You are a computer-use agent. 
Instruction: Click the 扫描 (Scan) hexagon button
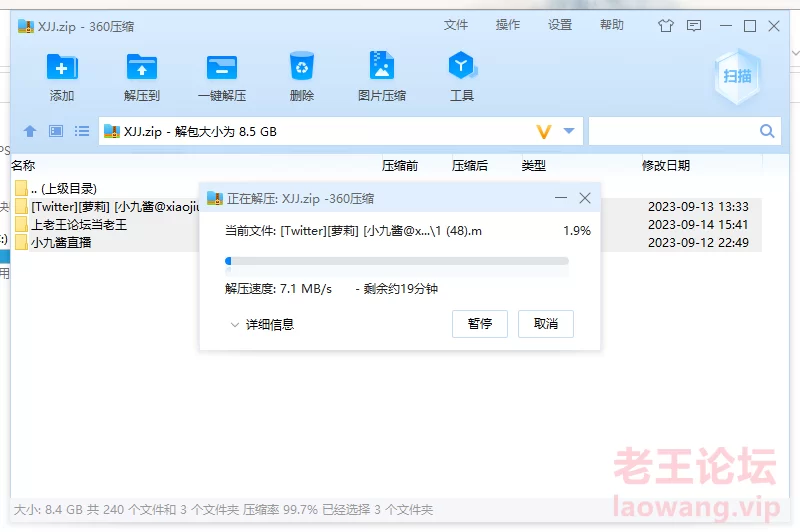[x=737, y=76]
